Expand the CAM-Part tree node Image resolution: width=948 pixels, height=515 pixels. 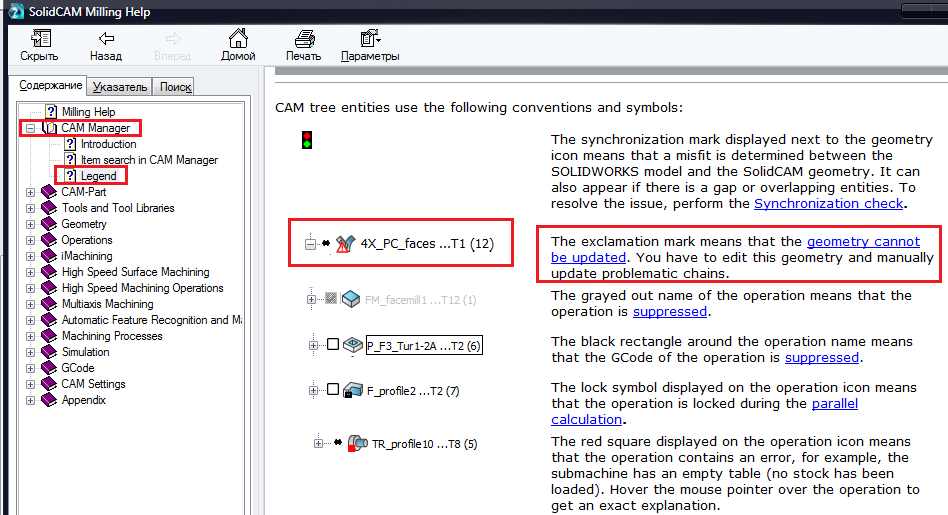pyautogui.click(x=30, y=192)
